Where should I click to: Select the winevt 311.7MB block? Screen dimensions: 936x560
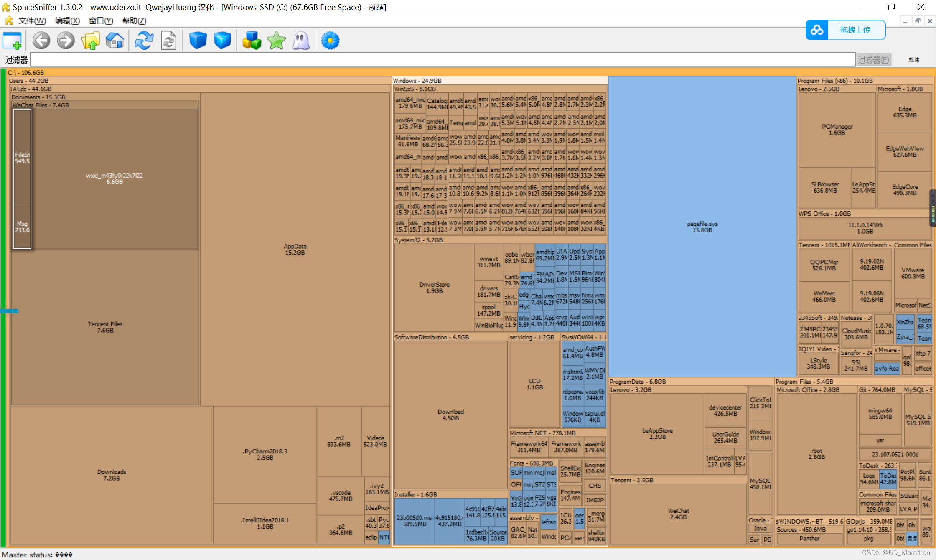(488, 262)
